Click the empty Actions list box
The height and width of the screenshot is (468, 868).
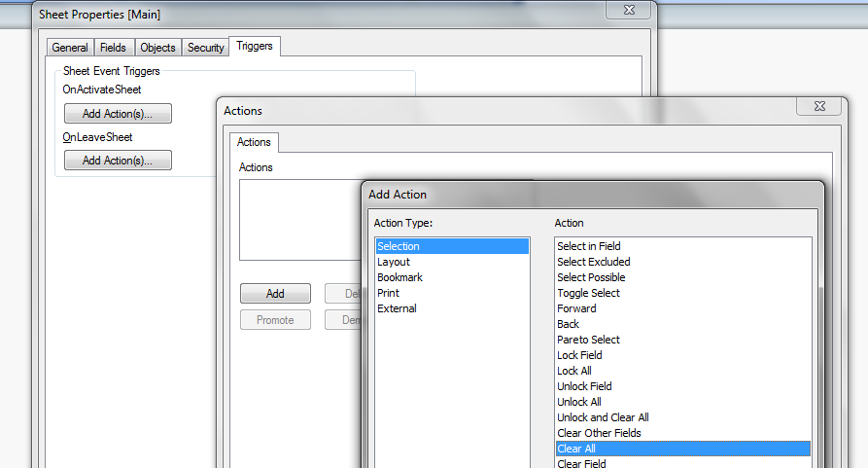[300, 220]
